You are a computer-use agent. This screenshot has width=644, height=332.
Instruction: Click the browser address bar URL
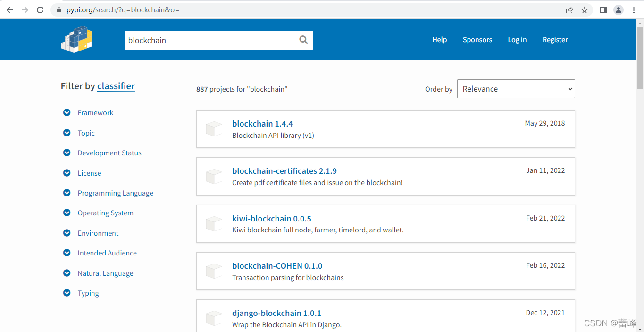click(123, 10)
